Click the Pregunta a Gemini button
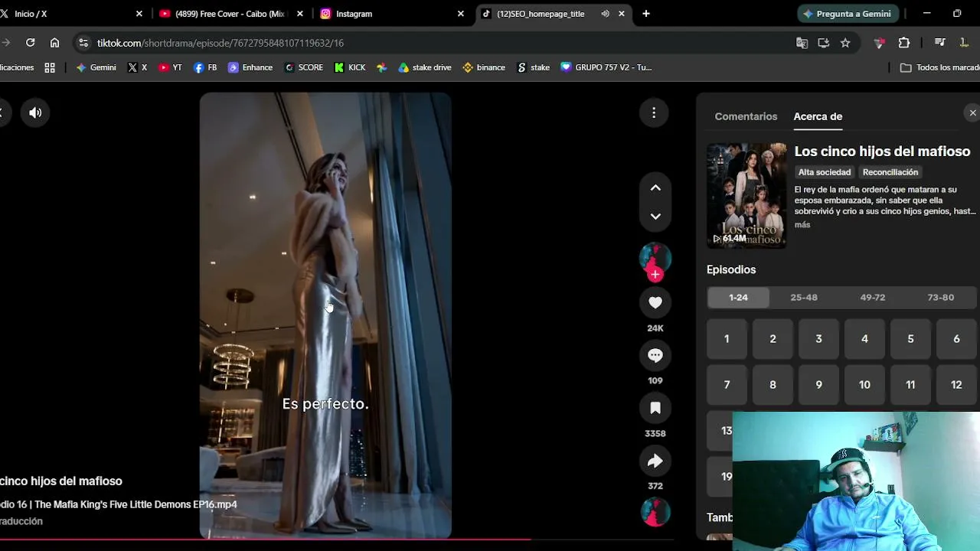980x551 pixels. (848, 14)
